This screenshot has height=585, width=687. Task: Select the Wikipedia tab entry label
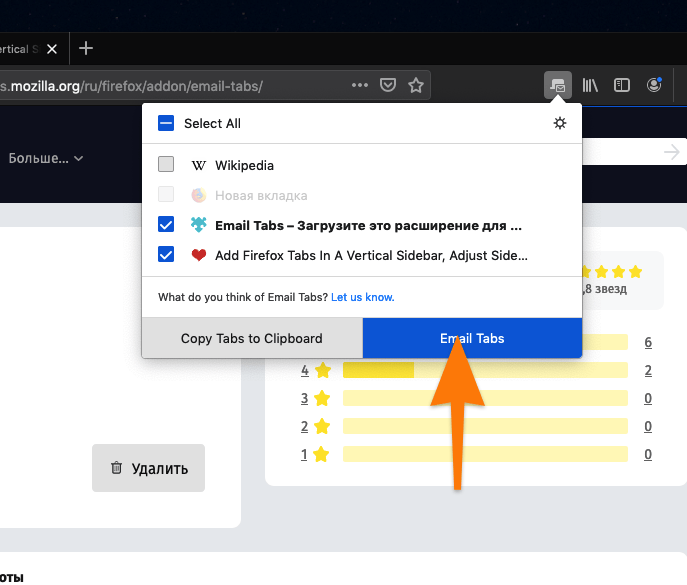pos(244,166)
